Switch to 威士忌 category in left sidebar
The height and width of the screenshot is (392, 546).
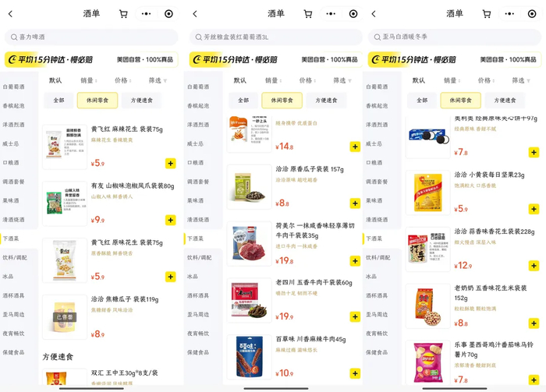pyautogui.click(x=11, y=143)
